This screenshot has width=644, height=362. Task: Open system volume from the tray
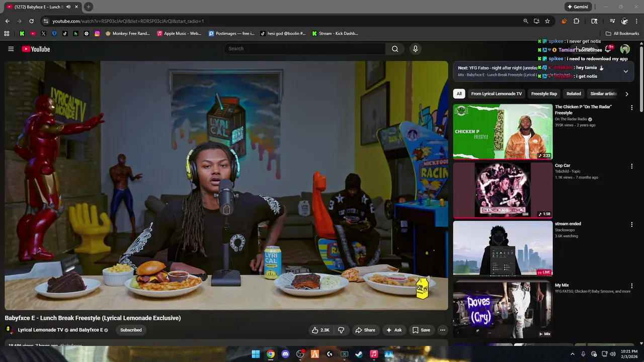coord(612,354)
